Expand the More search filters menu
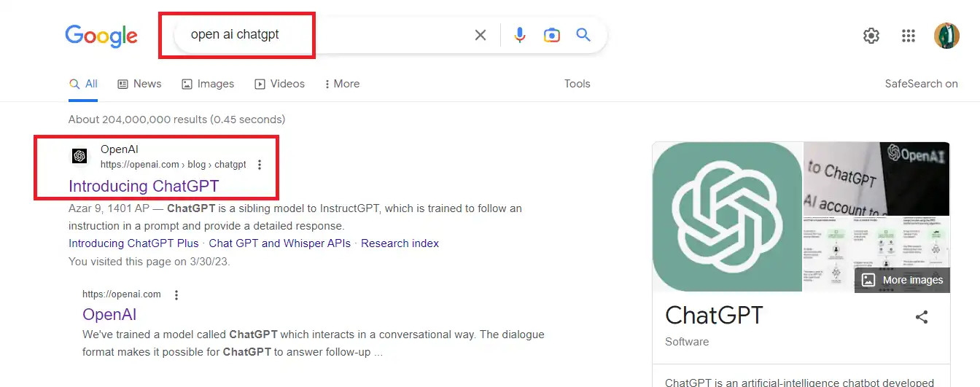The width and height of the screenshot is (980, 387). click(x=342, y=84)
